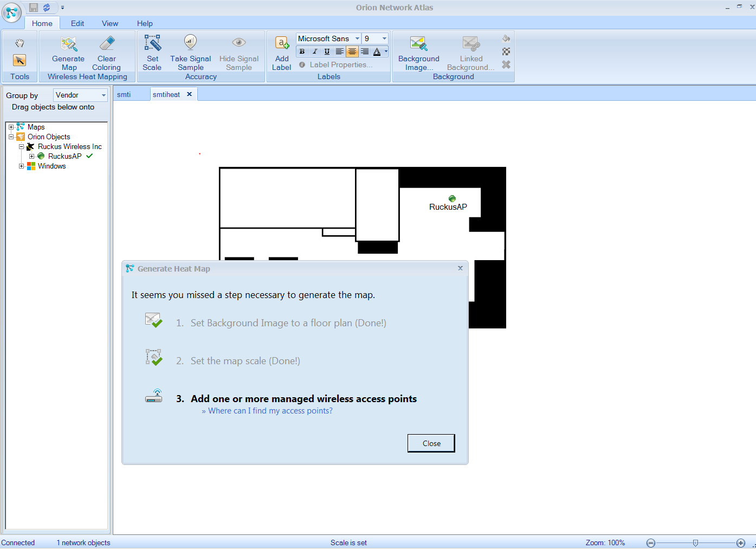Click the Add Label icon
This screenshot has height=549, width=756.
point(282,43)
